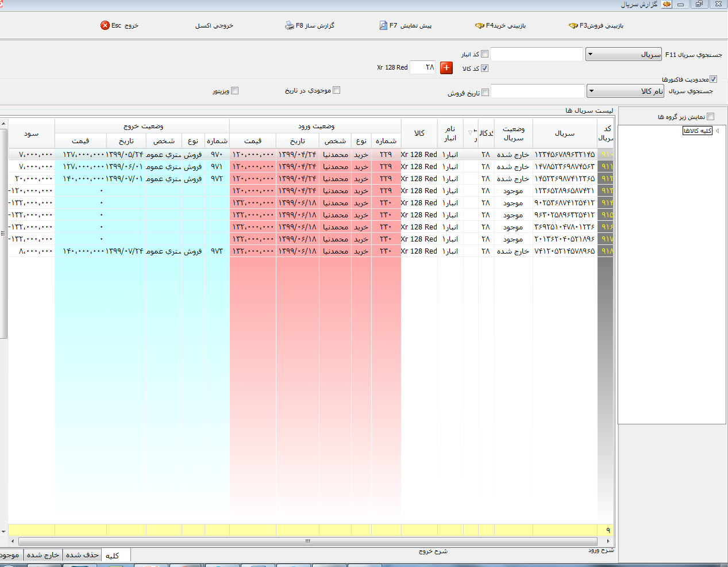Check the موجودی در تاریخ option

(x=336, y=90)
